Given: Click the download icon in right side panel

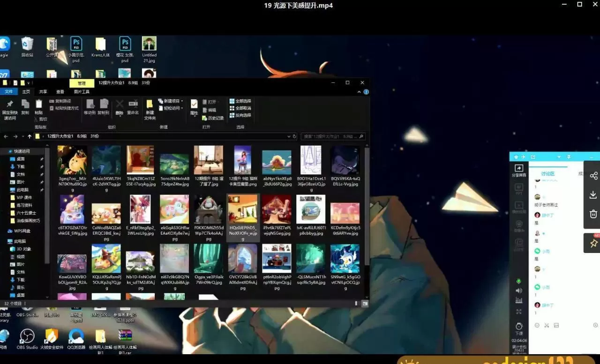Looking at the screenshot, I should pos(593,195).
